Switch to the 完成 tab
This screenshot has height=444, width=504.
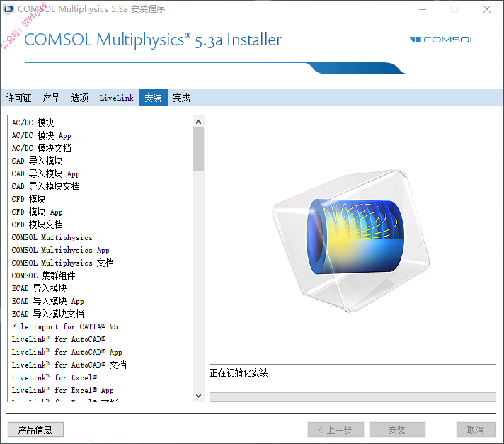click(181, 98)
